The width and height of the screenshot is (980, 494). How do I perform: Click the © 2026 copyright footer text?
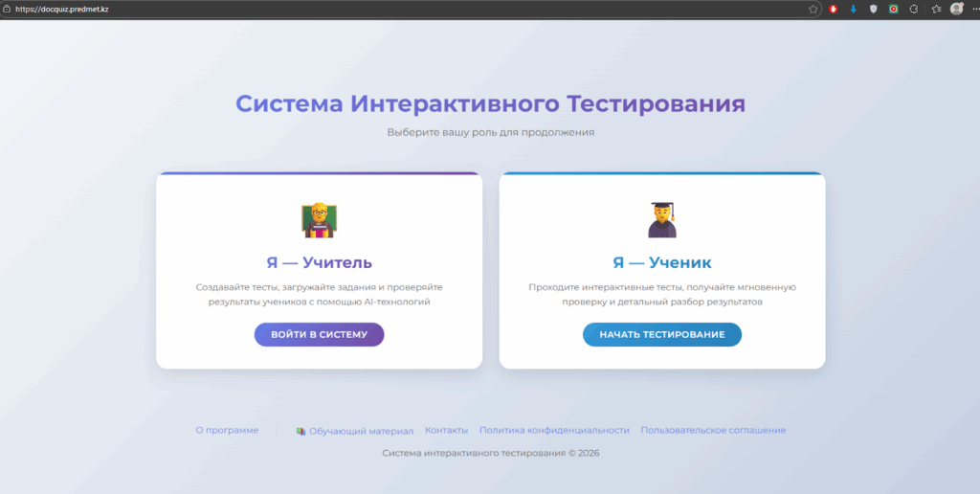tap(491, 453)
